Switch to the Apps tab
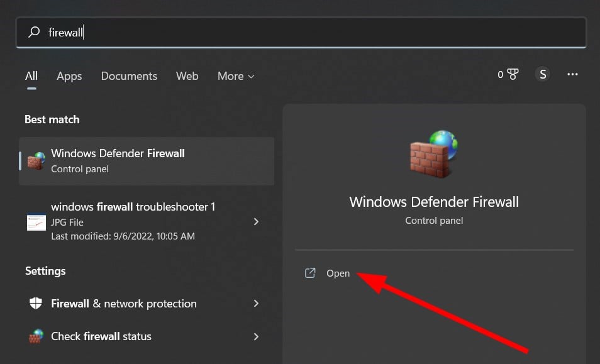The width and height of the screenshot is (600, 364). [69, 76]
